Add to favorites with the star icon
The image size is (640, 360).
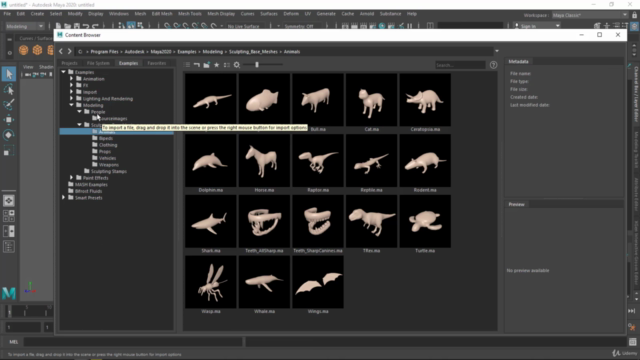coord(217,65)
